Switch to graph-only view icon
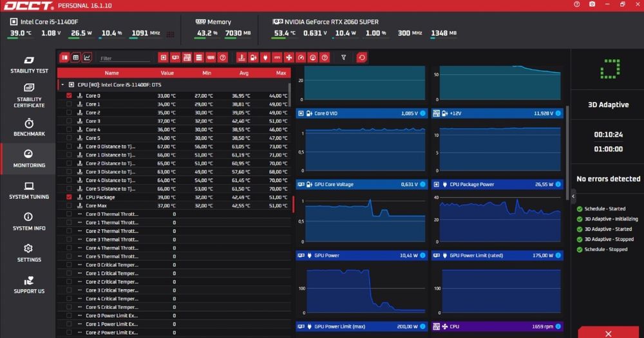644x338 pixels. [x=87, y=58]
